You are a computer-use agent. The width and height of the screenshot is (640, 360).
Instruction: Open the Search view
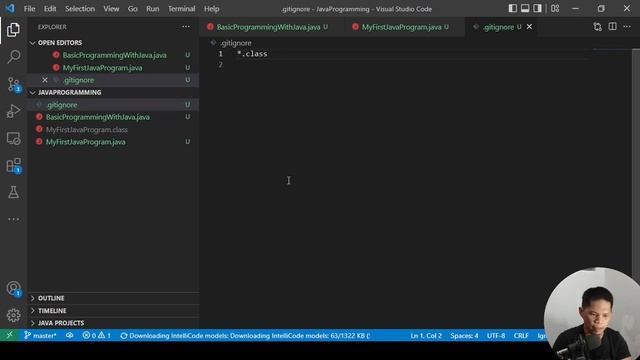tap(13, 57)
